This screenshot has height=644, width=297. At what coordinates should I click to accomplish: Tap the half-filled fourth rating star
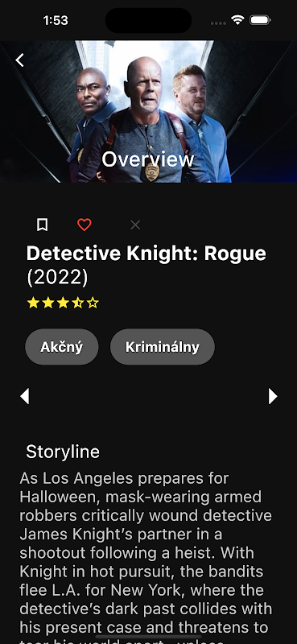pyautogui.click(x=77, y=303)
